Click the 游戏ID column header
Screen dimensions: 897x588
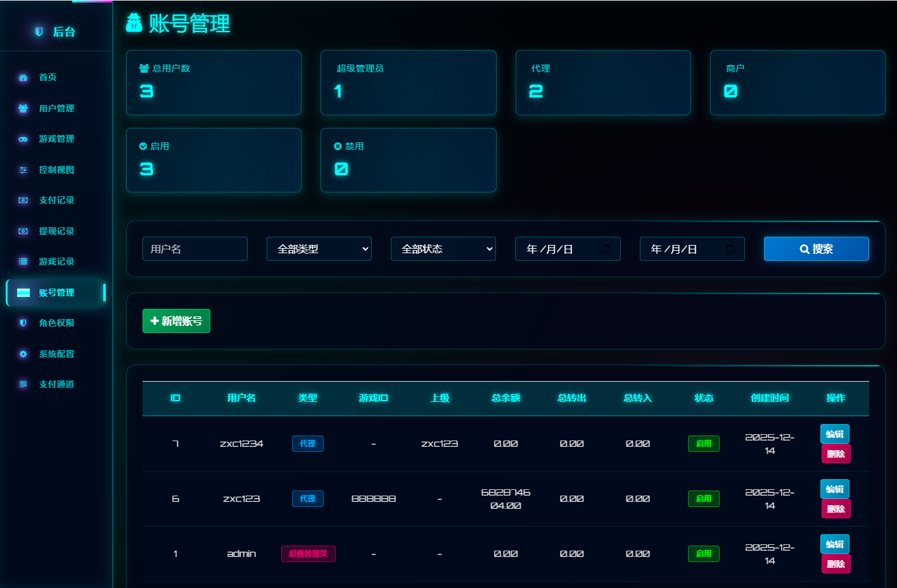374,398
